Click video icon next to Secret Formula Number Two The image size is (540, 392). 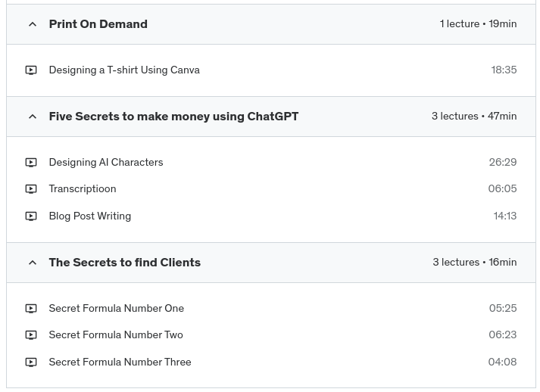point(31,335)
